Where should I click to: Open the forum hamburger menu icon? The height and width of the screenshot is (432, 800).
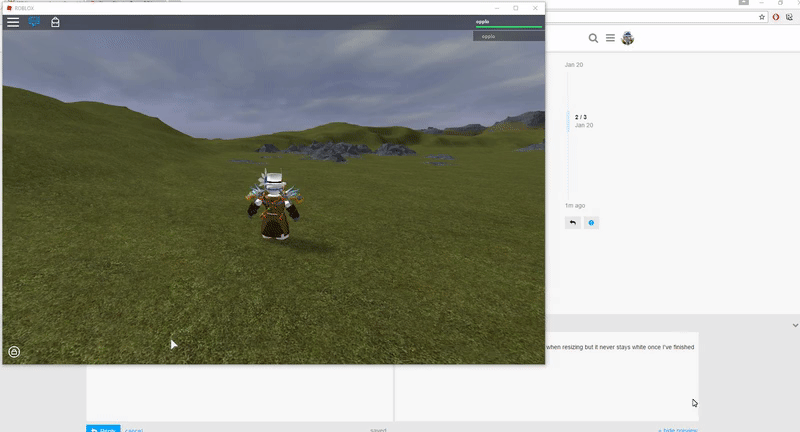(610, 38)
